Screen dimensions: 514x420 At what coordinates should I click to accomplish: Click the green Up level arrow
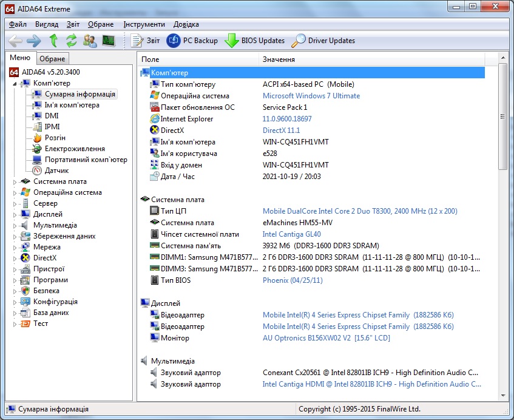pos(53,41)
